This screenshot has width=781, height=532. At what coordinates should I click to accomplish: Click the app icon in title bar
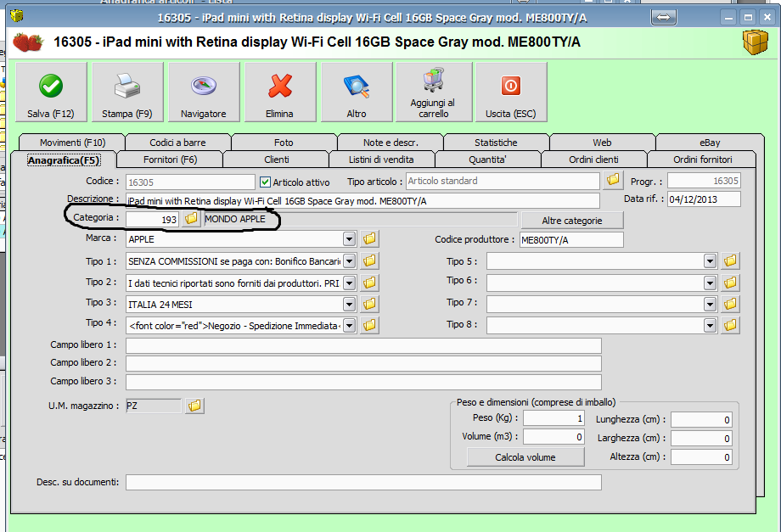(16, 16)
